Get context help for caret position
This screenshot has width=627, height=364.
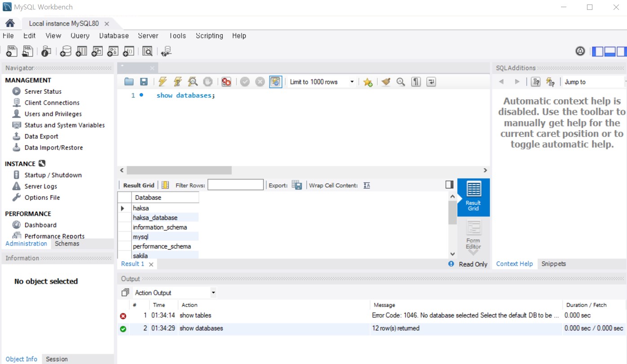click(x=535, y=82)
